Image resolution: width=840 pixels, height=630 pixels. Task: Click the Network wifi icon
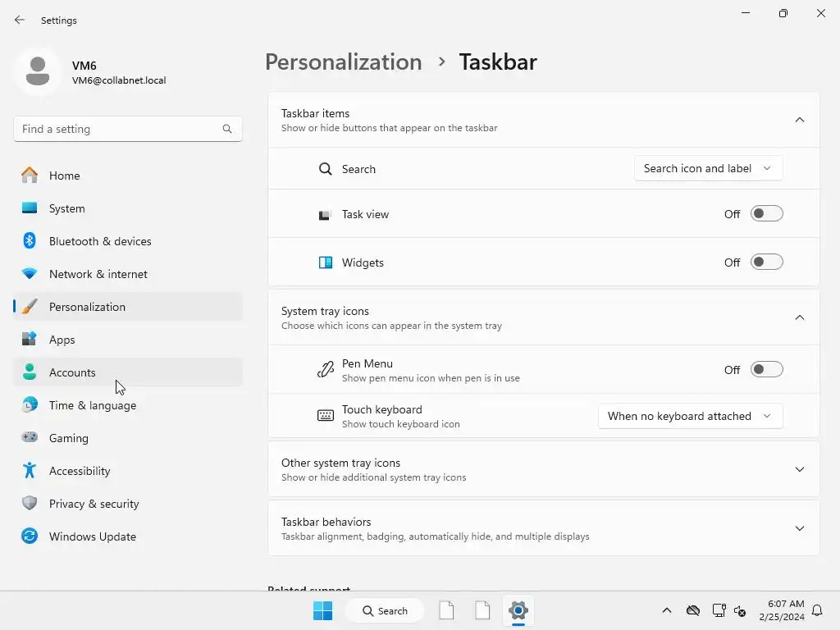click(x=30, y=274)
